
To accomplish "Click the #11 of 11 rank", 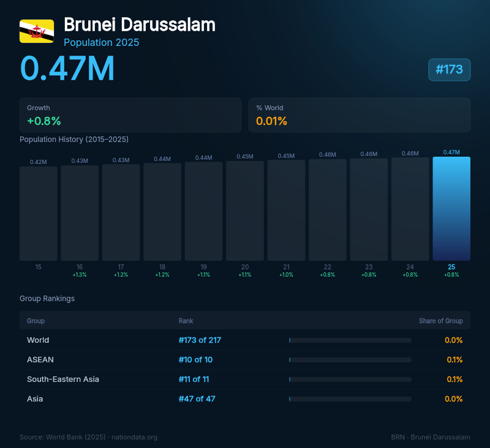I will coord(194,379).
